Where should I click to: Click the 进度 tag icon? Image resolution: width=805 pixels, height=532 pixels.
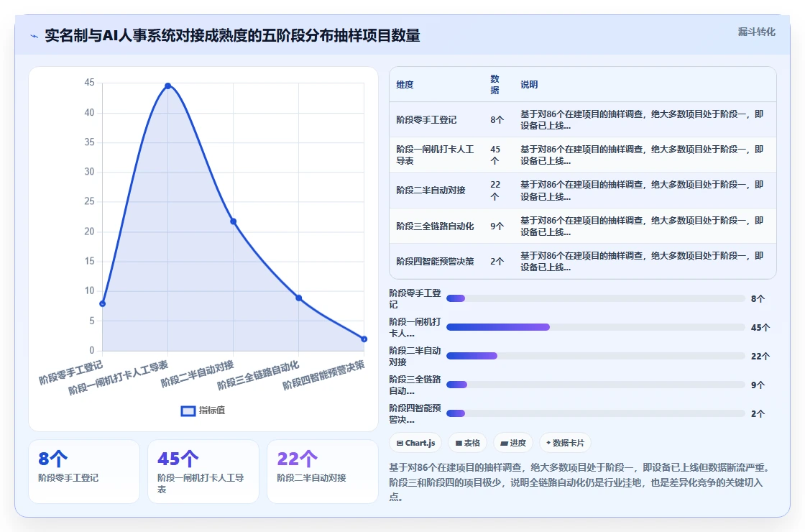tap(504, 443)
